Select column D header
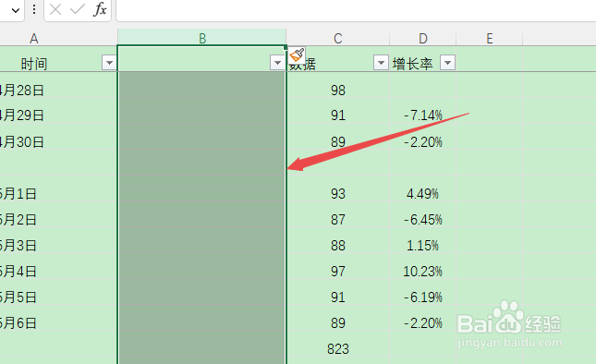The height and width of the screenshot is (364, 596). (422, 38)
